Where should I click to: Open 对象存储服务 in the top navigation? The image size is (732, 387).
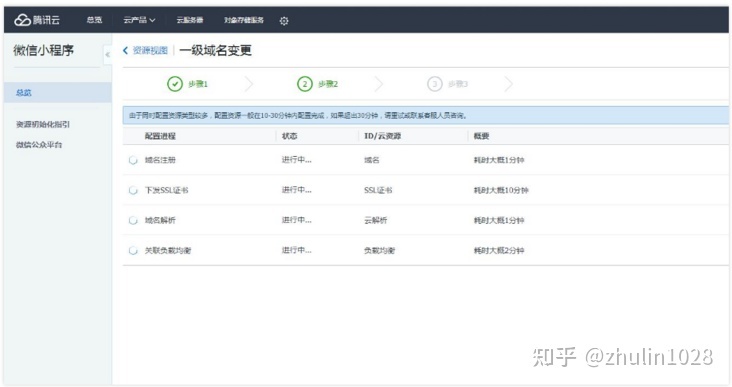pos(244,20)
